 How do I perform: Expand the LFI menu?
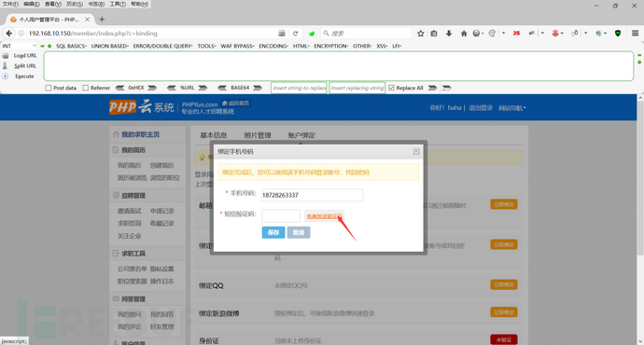[x=397, y=46]
